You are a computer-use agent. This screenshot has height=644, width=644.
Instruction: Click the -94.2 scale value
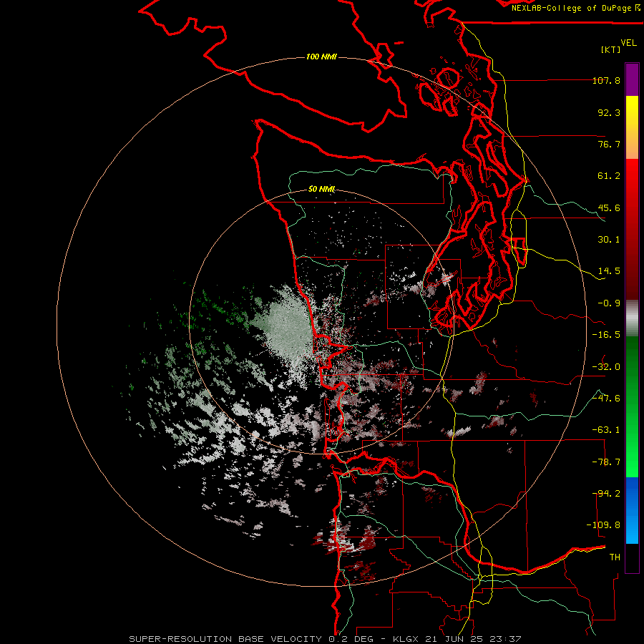click(606, 494)
